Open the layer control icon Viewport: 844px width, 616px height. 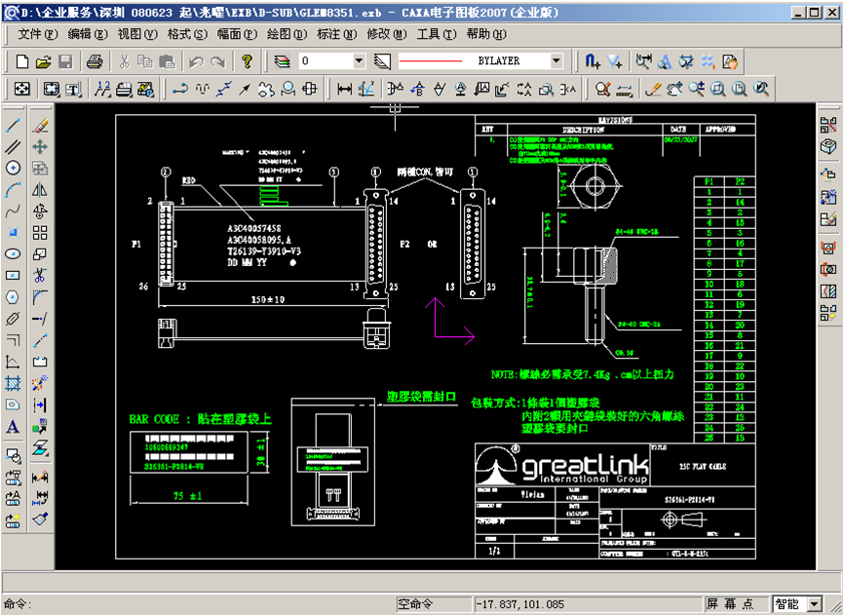(282, 62)
